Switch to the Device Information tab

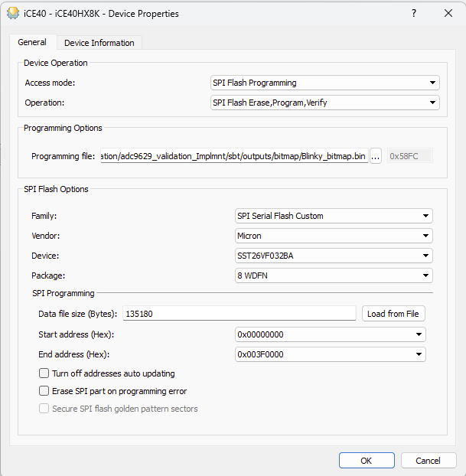coord(99,43)
